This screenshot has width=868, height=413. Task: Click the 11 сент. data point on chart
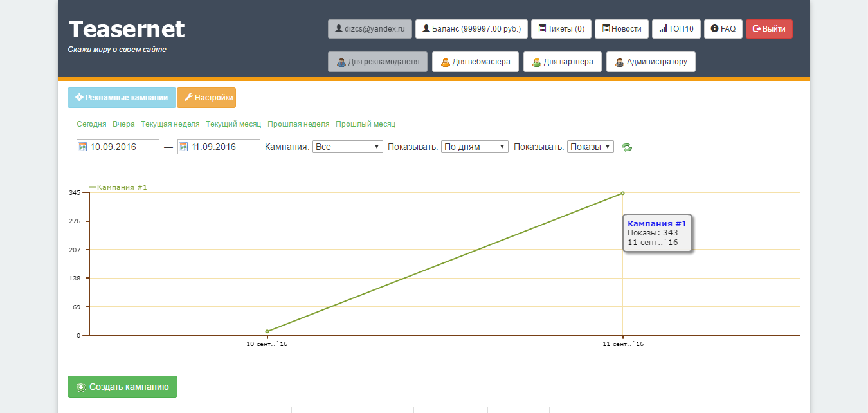click(x=622, y=193)
